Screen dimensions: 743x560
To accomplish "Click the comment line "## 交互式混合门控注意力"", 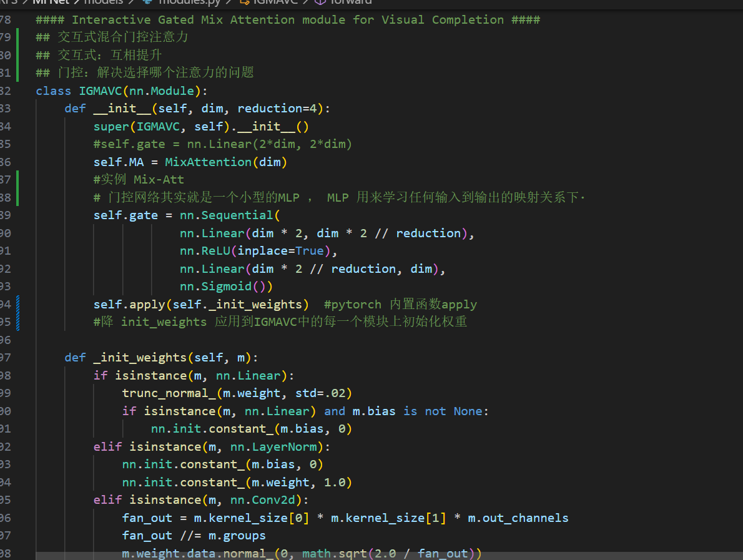I will coord(112,37).
